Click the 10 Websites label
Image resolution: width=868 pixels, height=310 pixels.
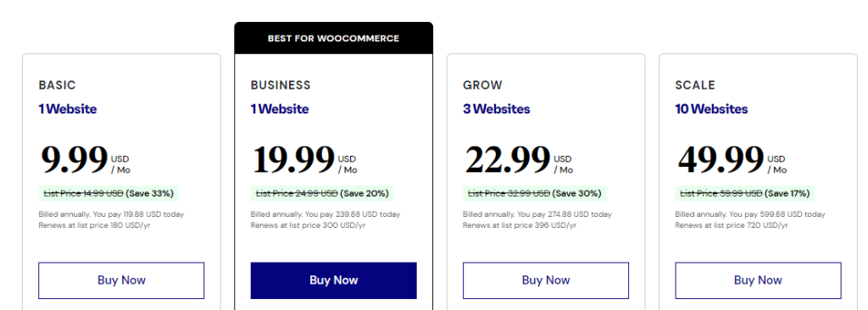tap(711, 109)
